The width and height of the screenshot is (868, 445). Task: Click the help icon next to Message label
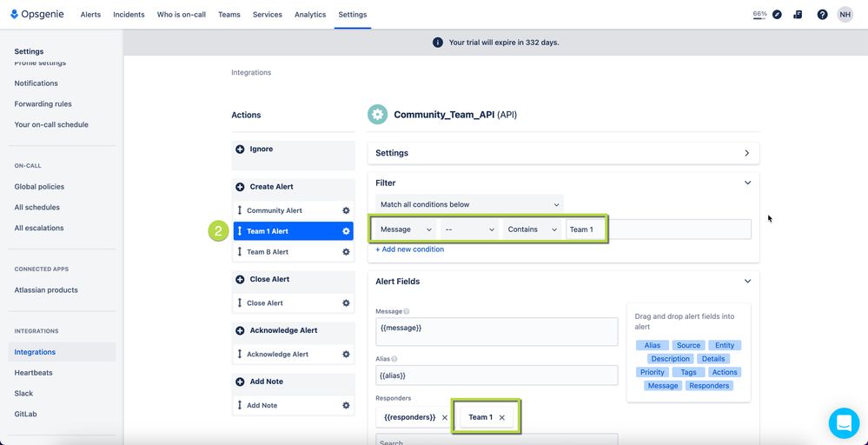pyautogui.click(x=407, y=312)
